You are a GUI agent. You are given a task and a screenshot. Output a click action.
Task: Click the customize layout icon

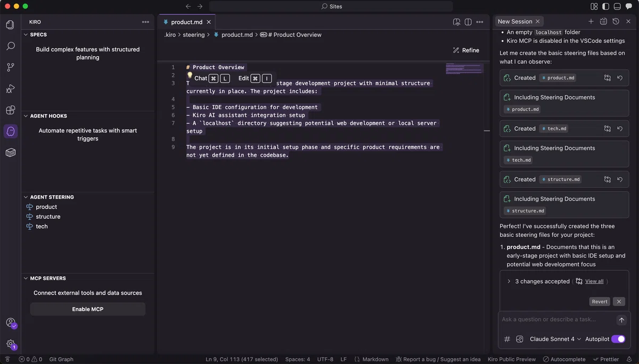point(594,6)
